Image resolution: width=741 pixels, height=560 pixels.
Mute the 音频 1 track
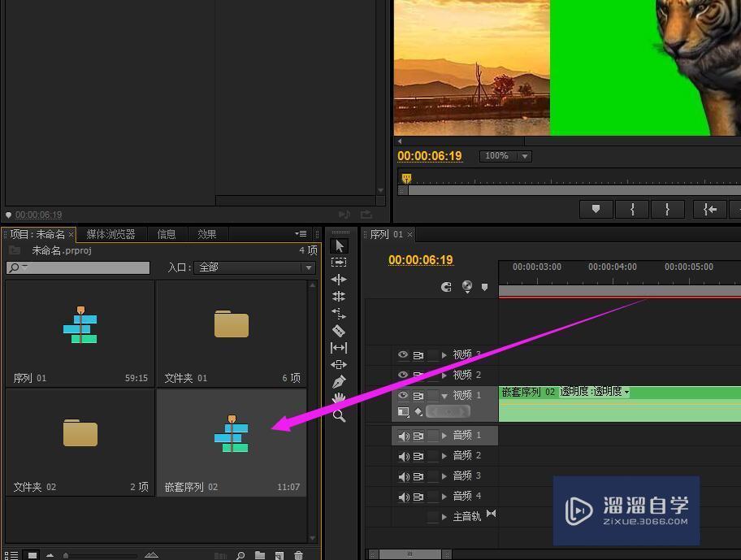click(x=402, y=435)
